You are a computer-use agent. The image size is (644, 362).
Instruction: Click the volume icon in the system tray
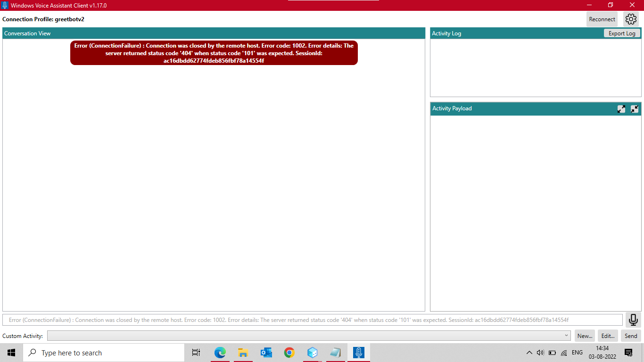coord(540,352)
